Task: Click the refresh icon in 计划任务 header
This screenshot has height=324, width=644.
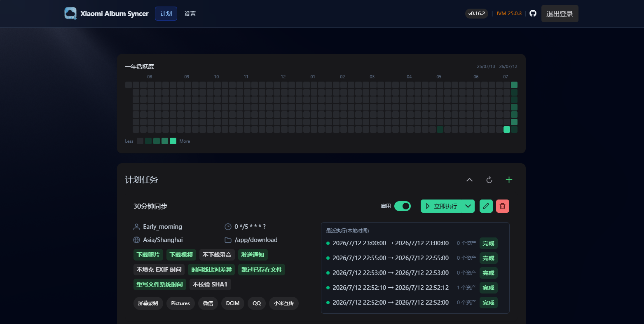Action: [x=489, y=180]
